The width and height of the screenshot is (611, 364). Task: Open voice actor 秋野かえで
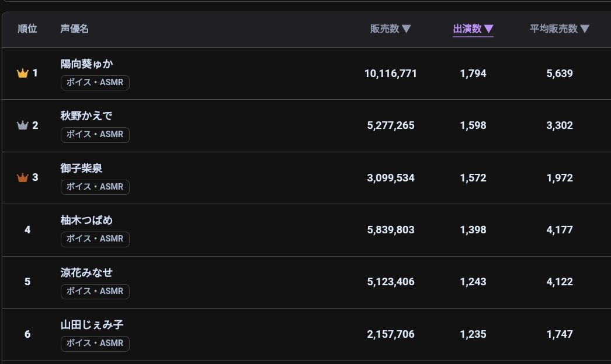(x=86, y=116)
